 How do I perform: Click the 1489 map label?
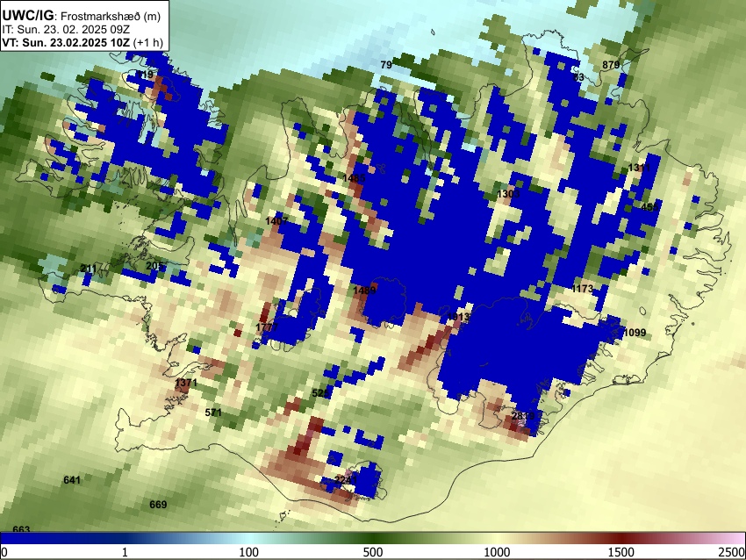[365, 290]
